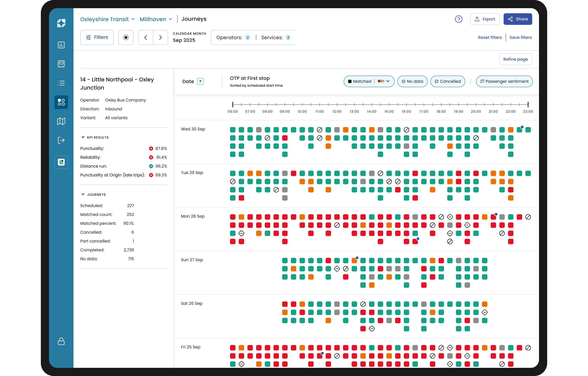This screenshot has width=588, height=376.
Task: Toggle Date sort order arrow
Action: click(200, 82)
